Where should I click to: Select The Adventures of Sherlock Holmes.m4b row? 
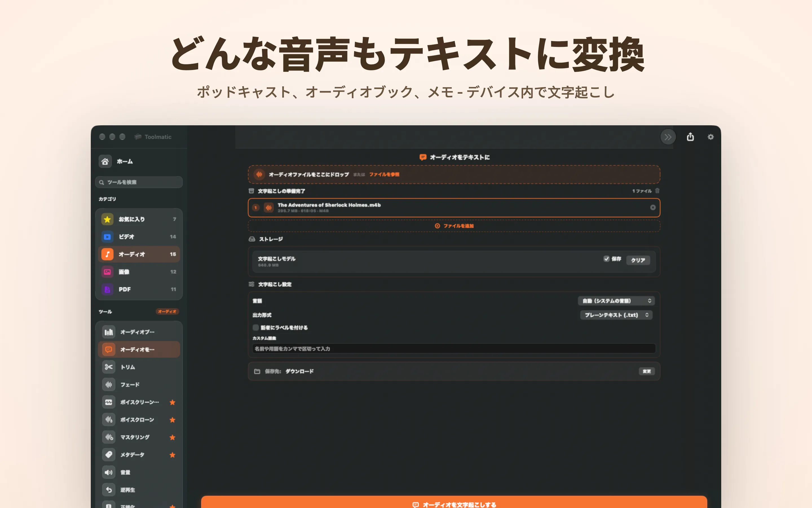[x=454, y=208]
